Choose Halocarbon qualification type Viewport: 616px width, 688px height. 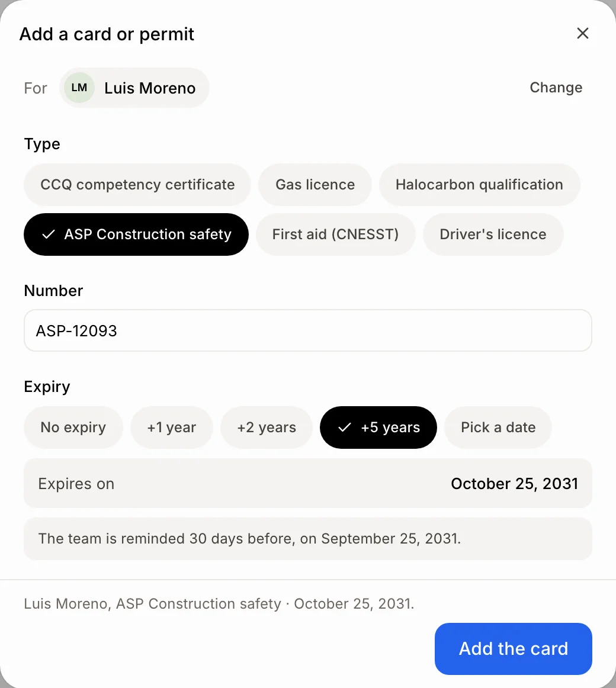pyautogui.click(x=479, y=185)
